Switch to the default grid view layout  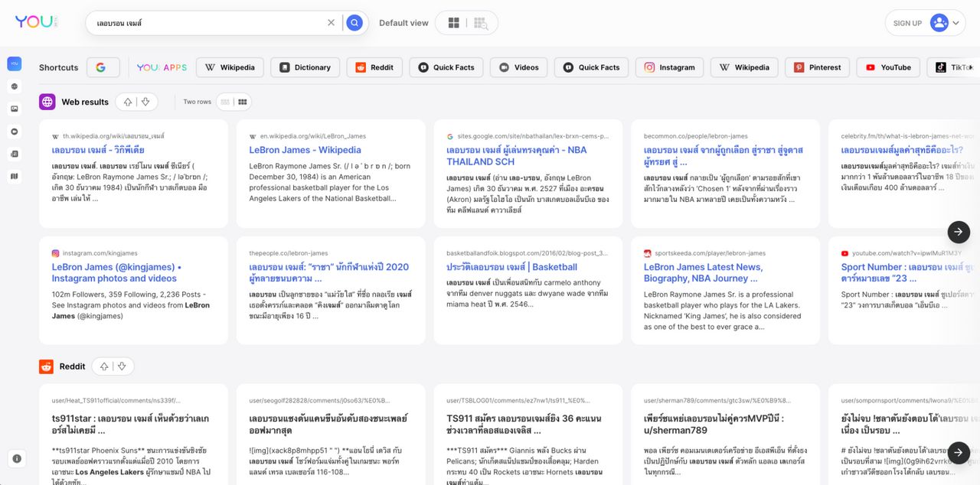pyautogui.click(x=453, y=23)
